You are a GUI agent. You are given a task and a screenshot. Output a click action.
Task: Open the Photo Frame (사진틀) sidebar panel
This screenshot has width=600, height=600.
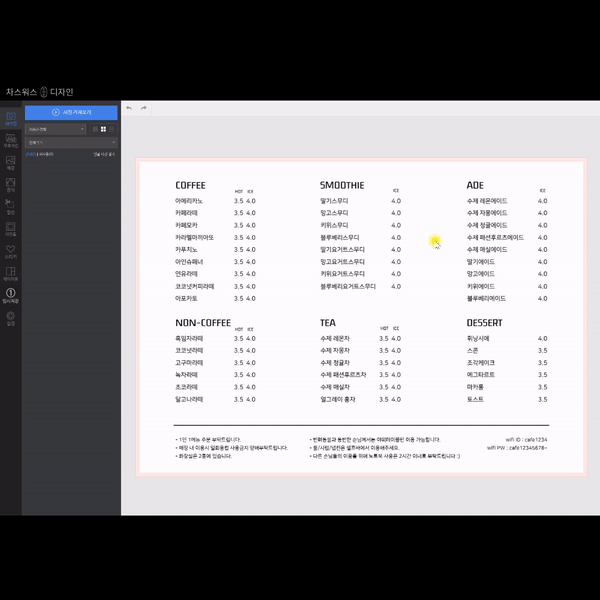pyautogui.click(x=11, y=229)
